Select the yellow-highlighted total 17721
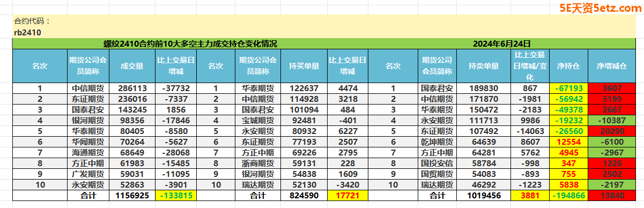This screenshot has width=644, height=208. (x=348, y=196)
